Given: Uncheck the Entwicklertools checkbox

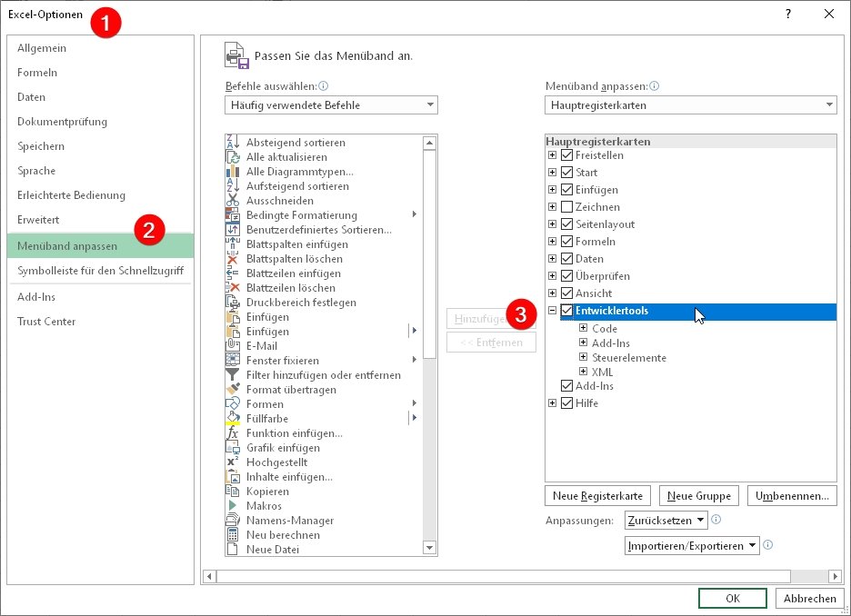Looking at the screenshot, I should (x=566, y=311).
